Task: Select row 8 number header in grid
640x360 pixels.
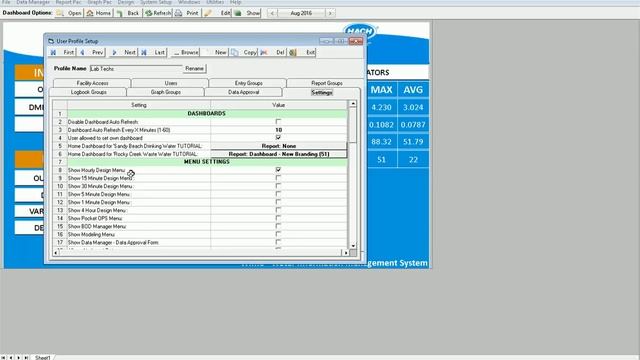Action: point(60,170)
